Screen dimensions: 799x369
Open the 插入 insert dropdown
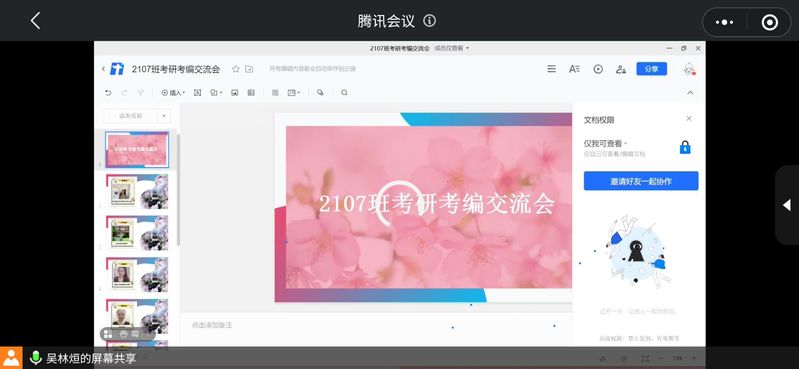click(173, 93)
